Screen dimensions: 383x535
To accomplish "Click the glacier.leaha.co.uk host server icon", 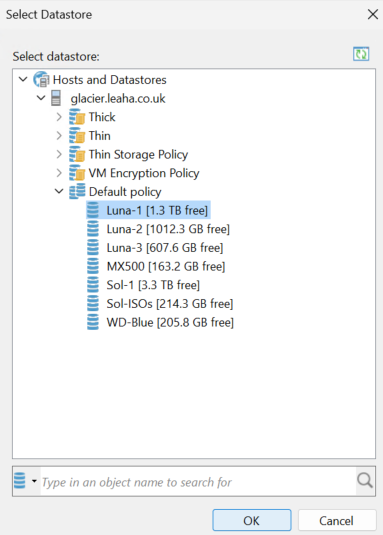I will pyautogui.click(x=56, y=98).
